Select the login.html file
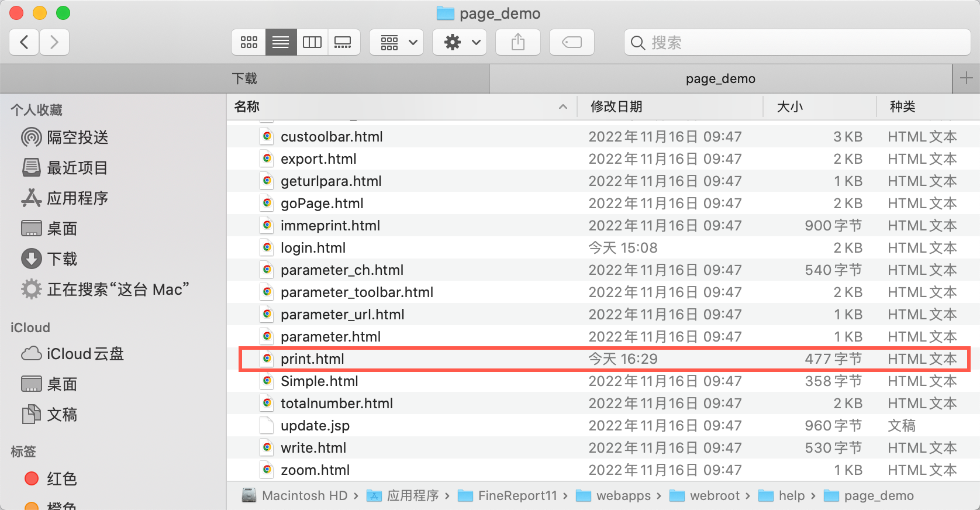The image size is (980, 510). 603,247
